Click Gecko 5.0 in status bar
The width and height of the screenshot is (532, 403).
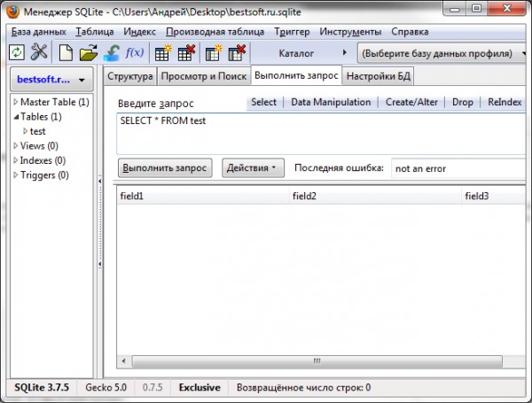[x=106, y=387]
